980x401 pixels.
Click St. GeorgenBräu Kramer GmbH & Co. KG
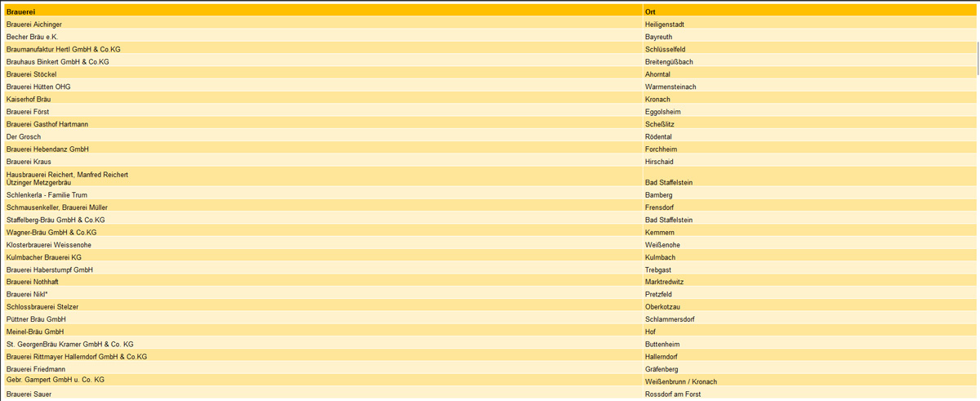tap(69, 344)
